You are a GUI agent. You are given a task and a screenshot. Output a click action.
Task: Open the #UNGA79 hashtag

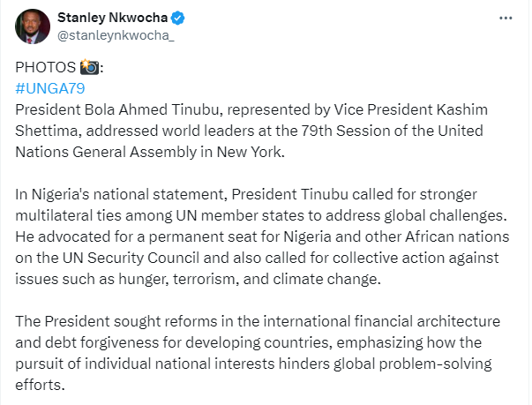point(49,88)
